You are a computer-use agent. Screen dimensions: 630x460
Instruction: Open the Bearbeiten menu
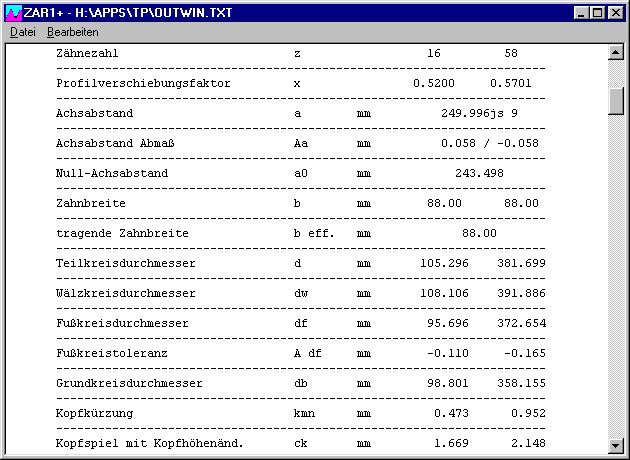(73, 32)
